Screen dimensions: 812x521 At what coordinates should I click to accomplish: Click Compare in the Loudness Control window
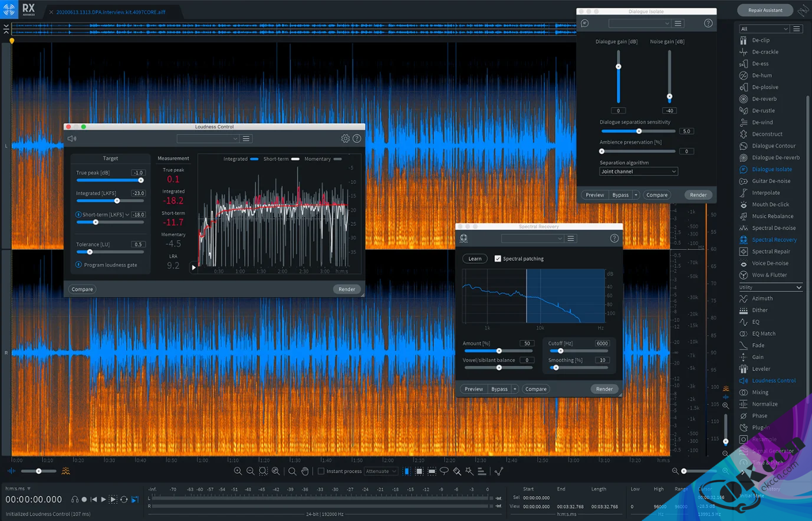(x=83, y=289)
